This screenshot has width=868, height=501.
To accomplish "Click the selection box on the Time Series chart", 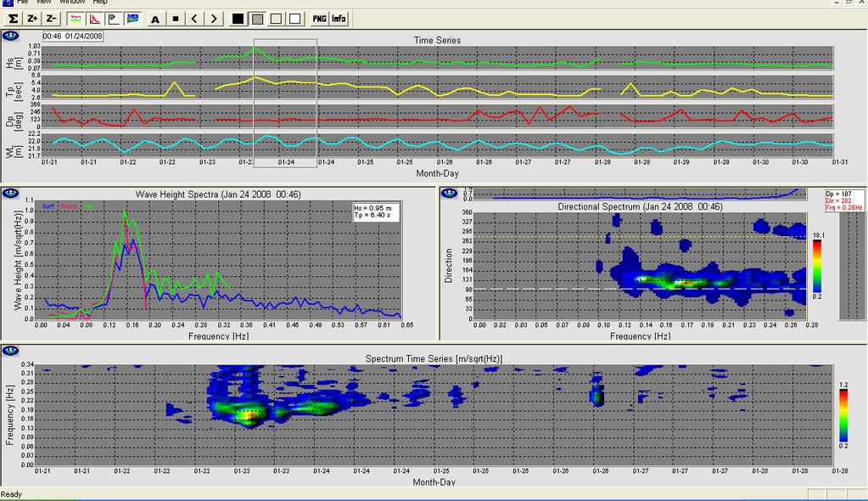I will tap(285, 103).
